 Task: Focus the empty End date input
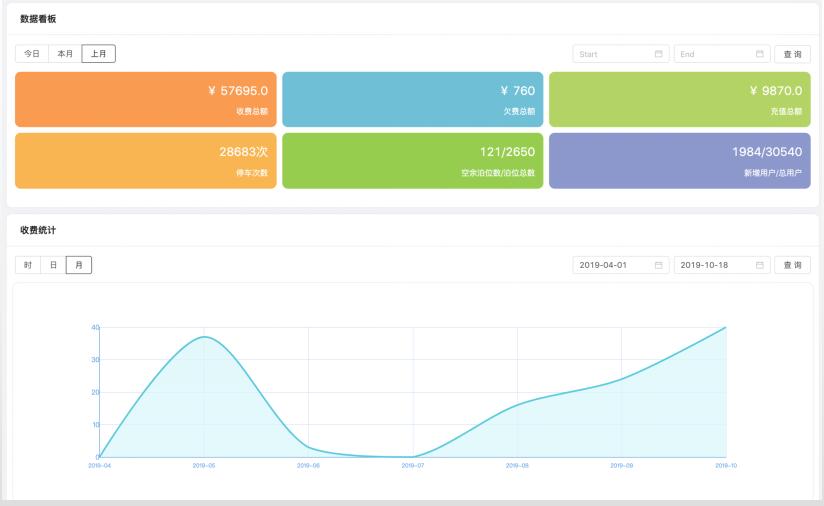[713, 54]
